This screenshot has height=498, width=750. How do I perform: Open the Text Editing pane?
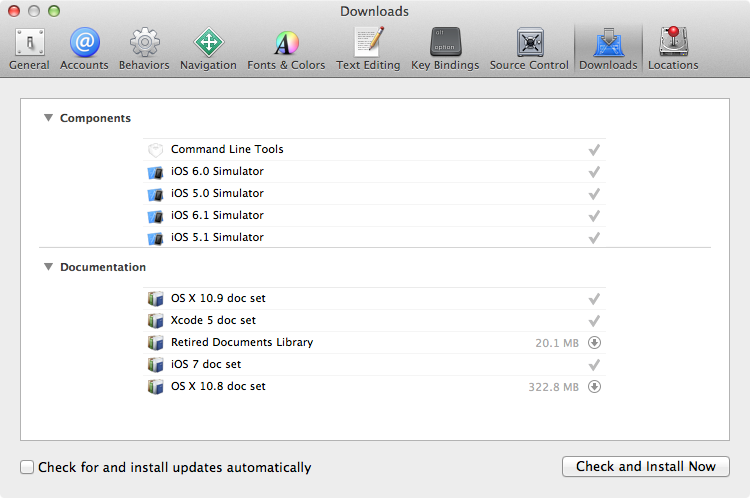click(x=368, y=49)
